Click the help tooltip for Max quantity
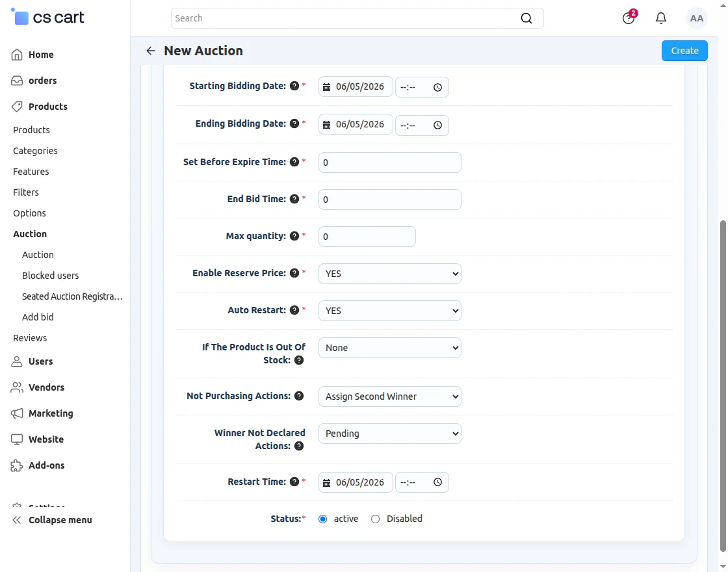728x572 pixels. pyautogui.click(x=294, y=236)
